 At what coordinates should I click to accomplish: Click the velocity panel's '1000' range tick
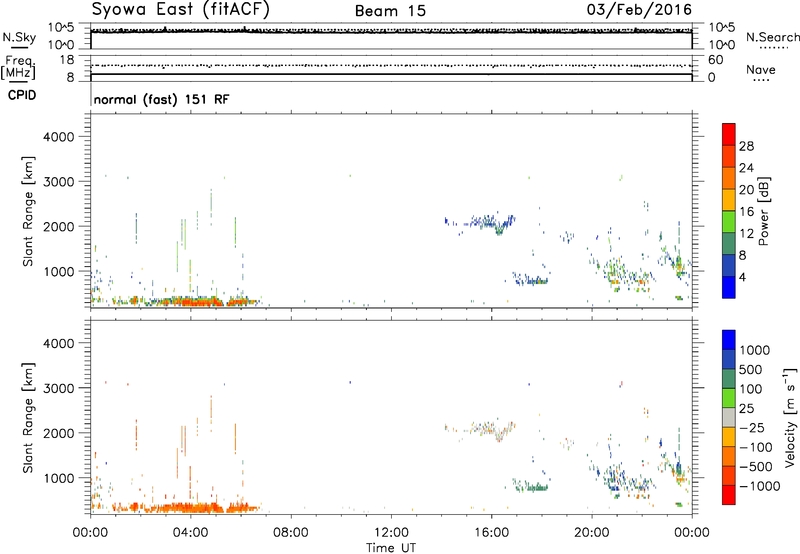click(x=58, y=478)
